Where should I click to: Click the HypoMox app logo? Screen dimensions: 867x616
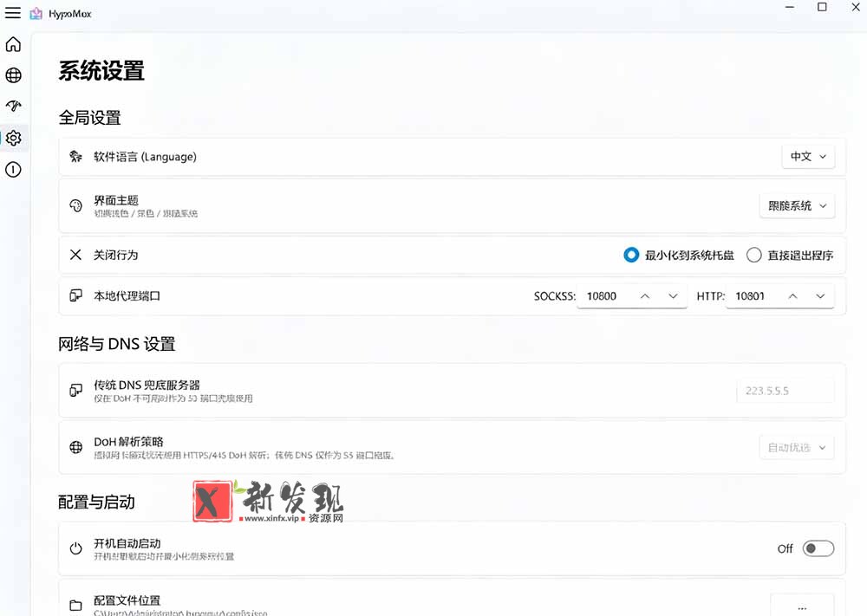(x=36, y=14)
